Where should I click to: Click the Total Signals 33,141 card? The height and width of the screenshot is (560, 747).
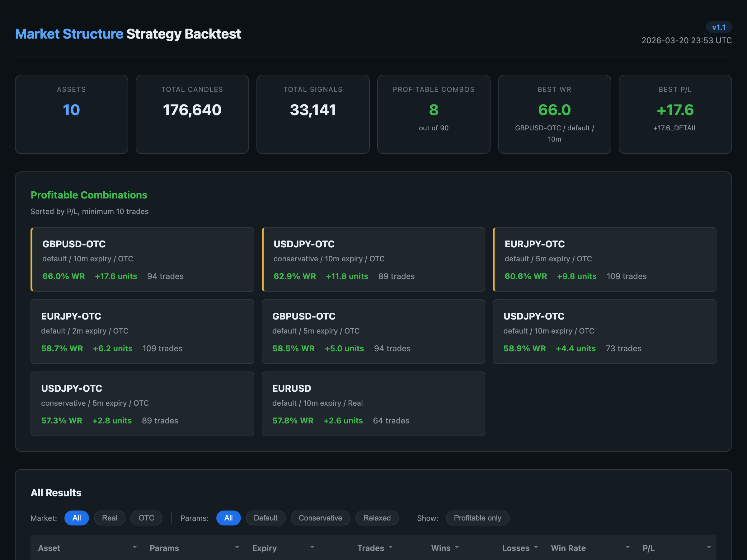click(313, 114)
